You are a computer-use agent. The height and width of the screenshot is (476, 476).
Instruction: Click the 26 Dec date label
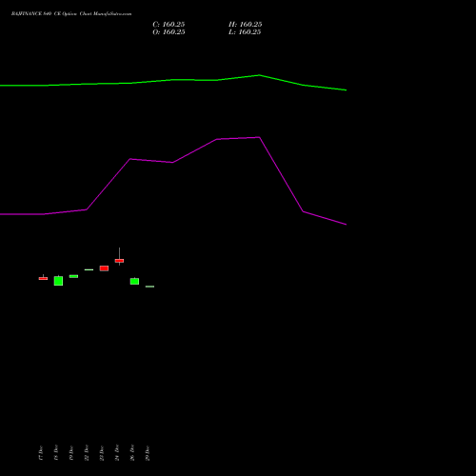coord(132,453)
